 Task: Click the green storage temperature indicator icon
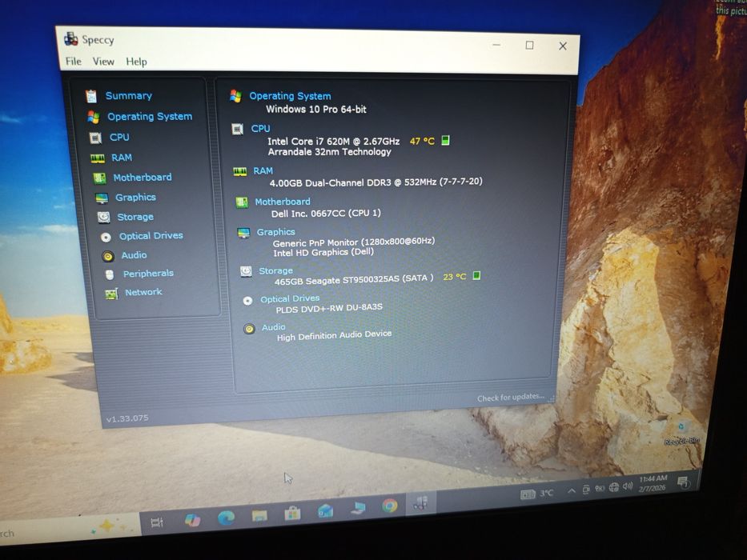[476, 275]
